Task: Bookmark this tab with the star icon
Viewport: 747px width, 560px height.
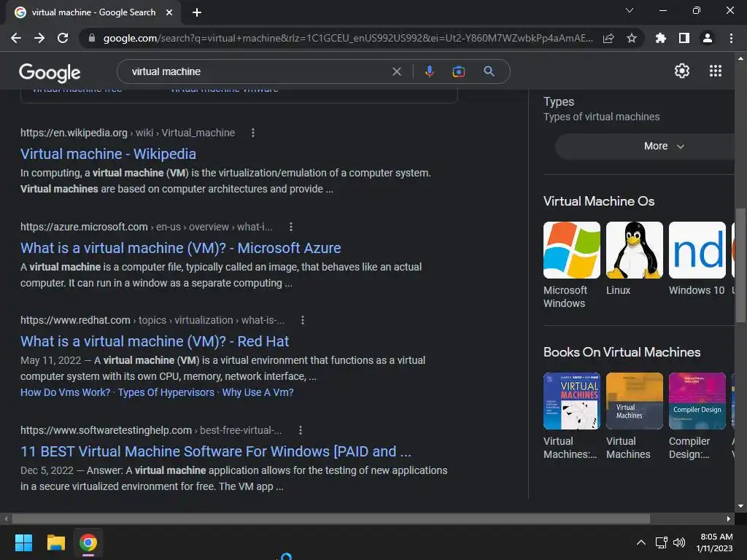Action: coord(632,38)
